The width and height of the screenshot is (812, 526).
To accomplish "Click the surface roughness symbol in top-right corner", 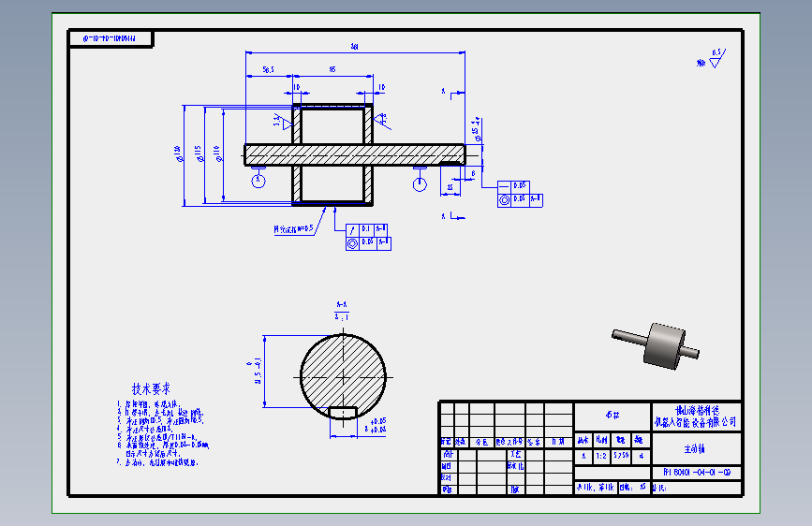I will coord(717,59).
